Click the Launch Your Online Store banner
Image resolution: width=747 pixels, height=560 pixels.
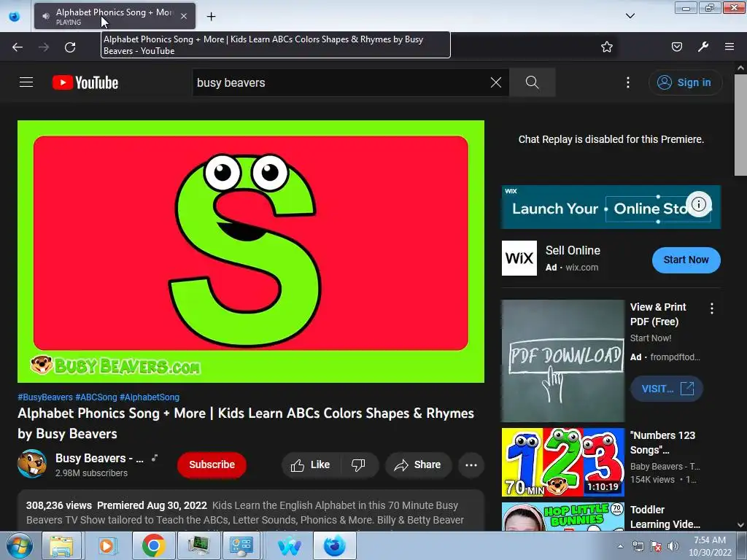(611, 207)
